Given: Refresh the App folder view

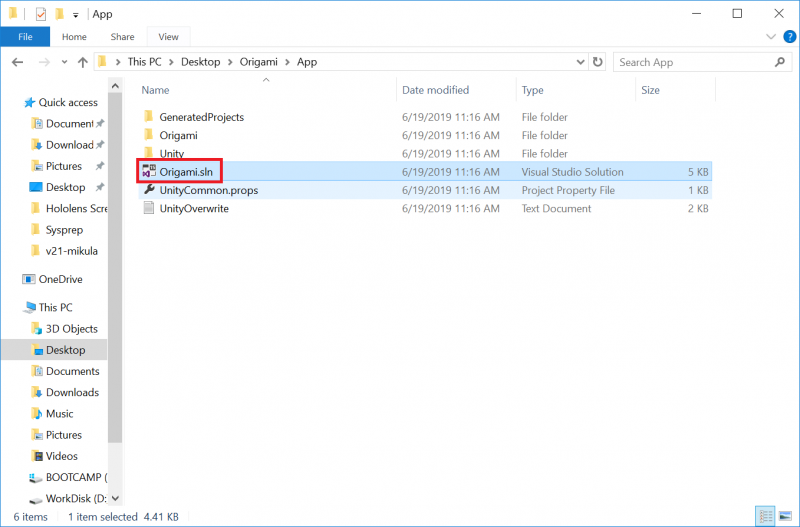Looking at the screenshot, I should point(597,62).
